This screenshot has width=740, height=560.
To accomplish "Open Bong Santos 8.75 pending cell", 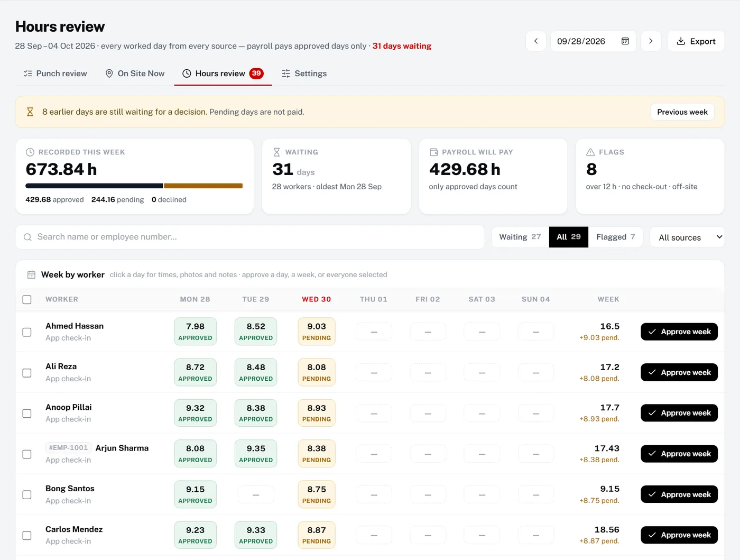I will point(317,494).
